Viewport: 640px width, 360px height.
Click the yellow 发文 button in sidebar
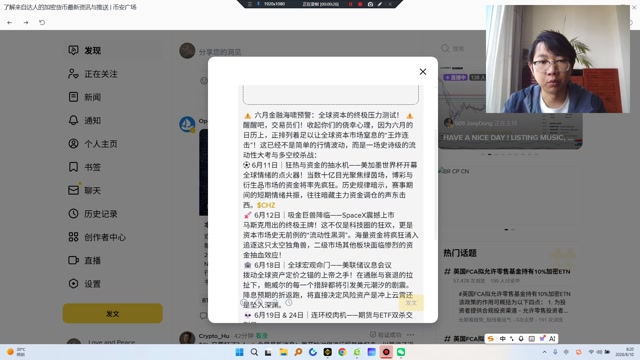point(113,313)
